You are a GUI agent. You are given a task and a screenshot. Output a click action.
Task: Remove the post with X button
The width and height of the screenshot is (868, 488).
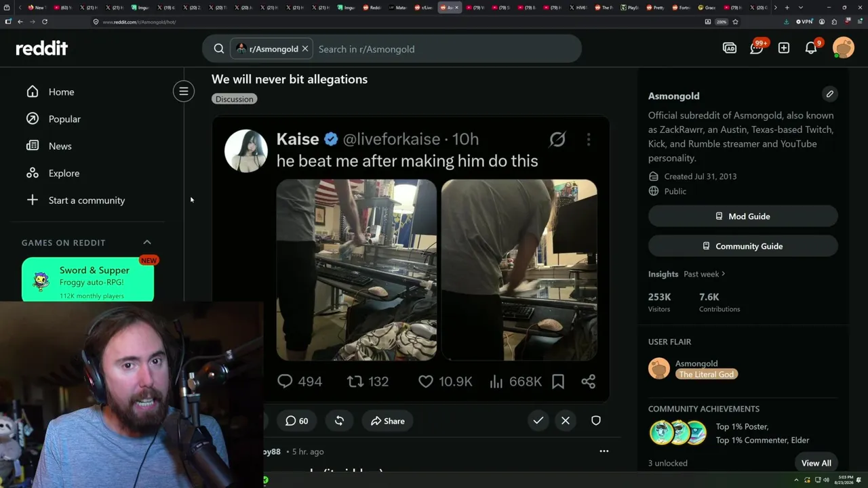pyautogui.click(x=566, y=421)
